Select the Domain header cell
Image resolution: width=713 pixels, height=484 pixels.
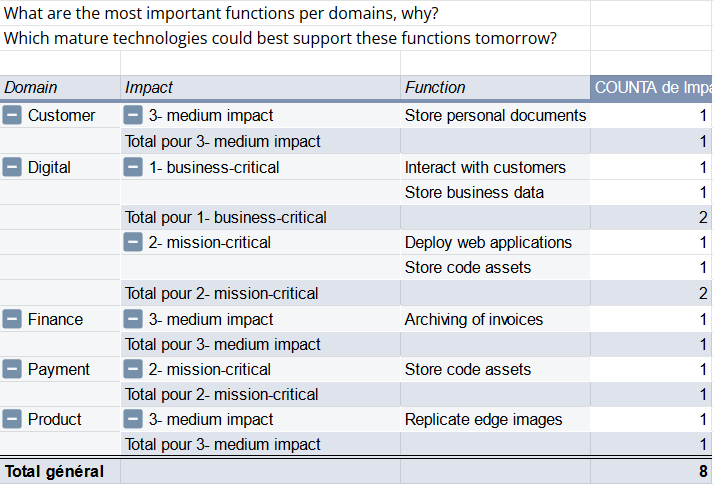pyautogui.click(x=60, y=87)
